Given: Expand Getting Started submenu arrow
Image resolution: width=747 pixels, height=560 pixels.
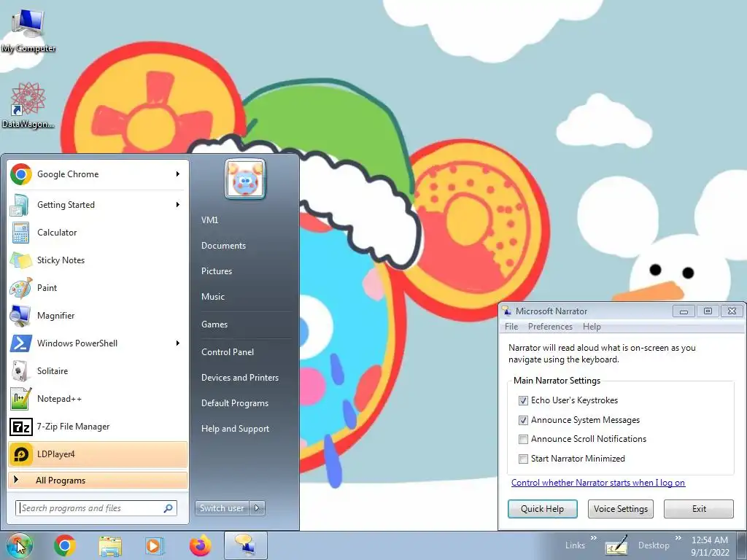Looking at the screenshot, I should click(x=178, y=205).
